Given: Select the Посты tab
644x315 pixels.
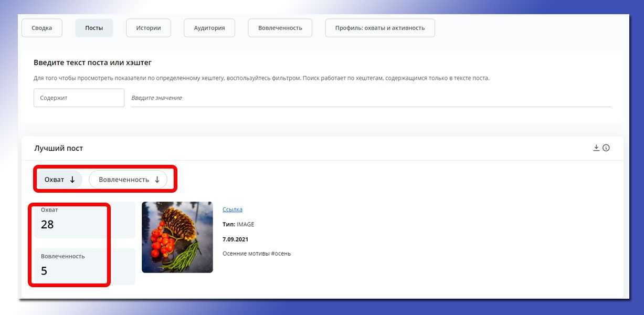Looking at the screenshot, I should tap(94, 28).
